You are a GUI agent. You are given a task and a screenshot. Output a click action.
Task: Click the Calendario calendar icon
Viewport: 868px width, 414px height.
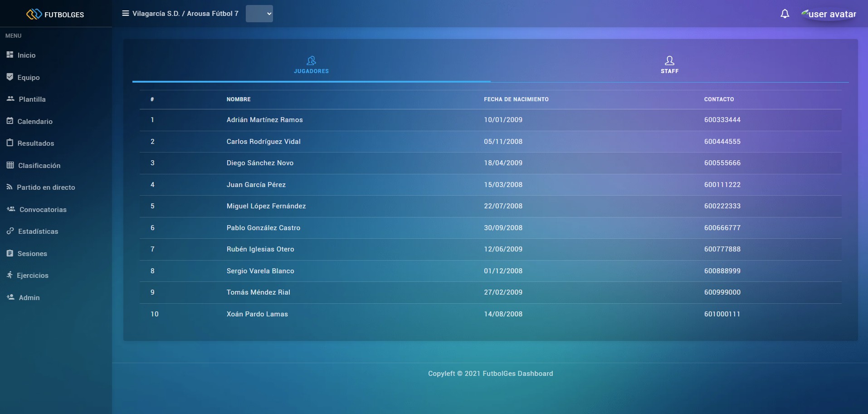tap(10, 121)
